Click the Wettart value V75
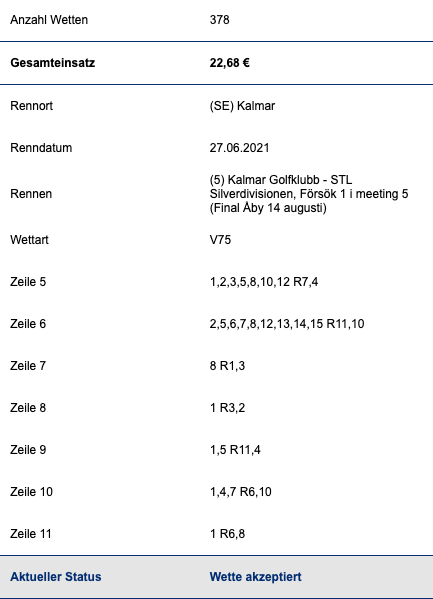 (x=220, y=240)
